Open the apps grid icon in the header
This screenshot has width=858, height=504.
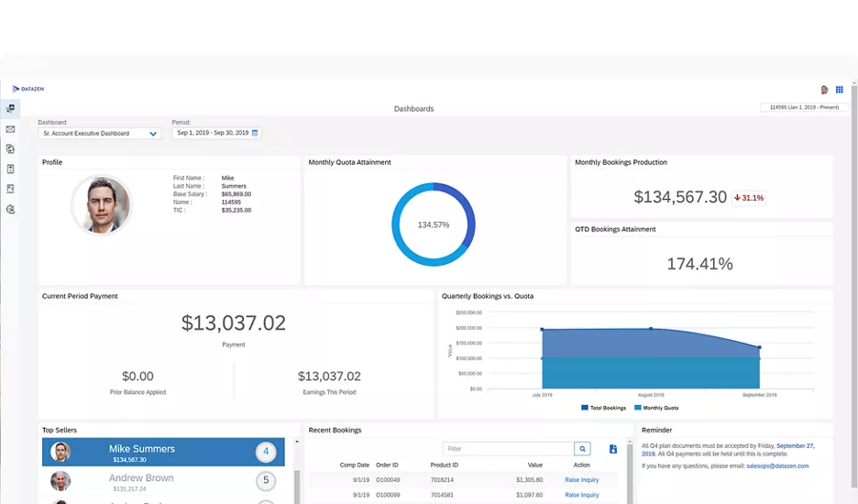840,89
